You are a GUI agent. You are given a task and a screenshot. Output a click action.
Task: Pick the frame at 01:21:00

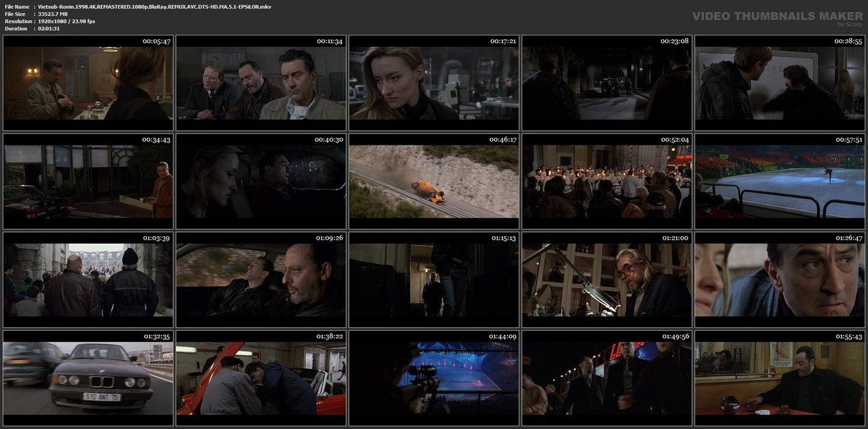click(x=607, y=280)
